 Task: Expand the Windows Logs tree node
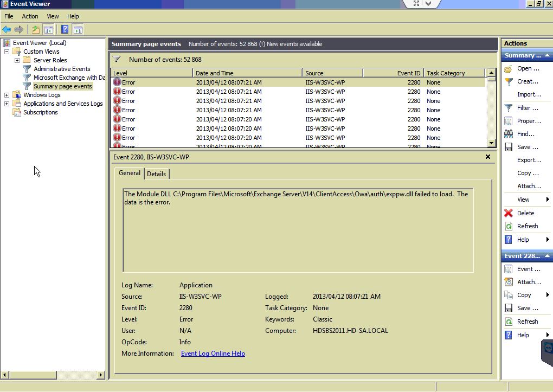7,95
